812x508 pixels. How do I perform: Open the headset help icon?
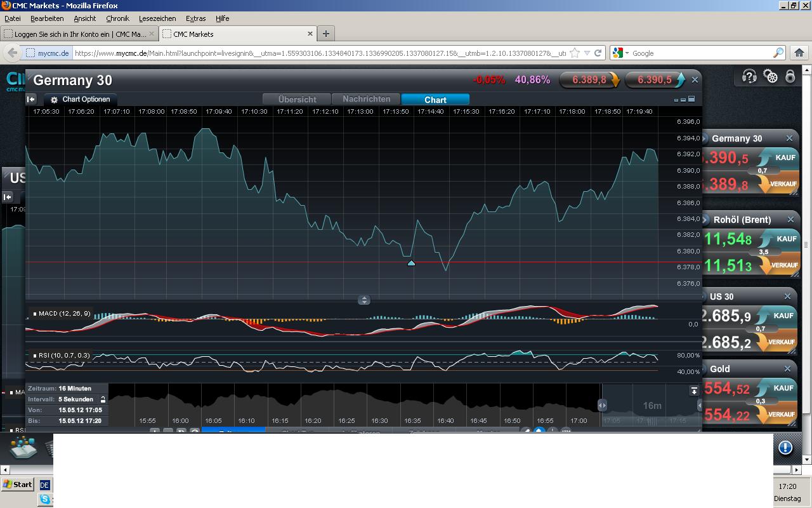pyautogui.click(x=749, y=77)
